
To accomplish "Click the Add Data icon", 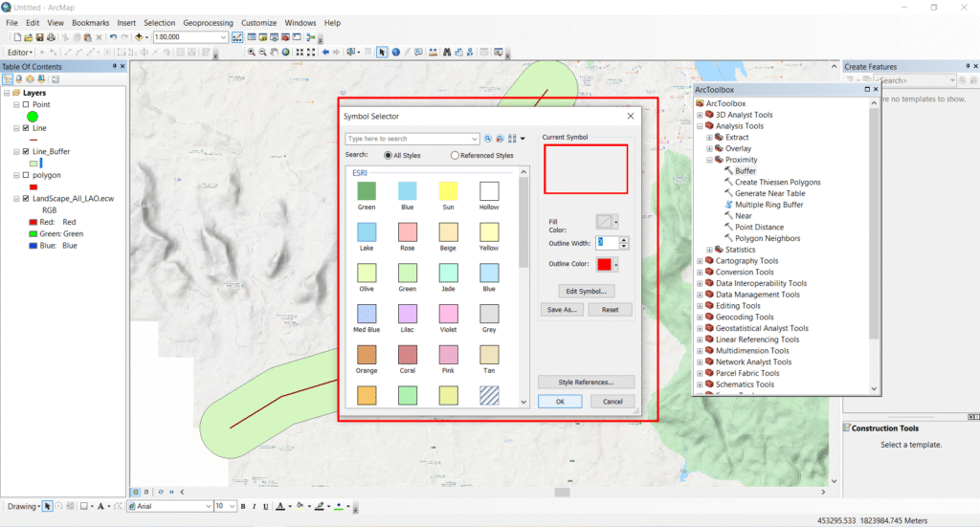I will tap(139, 37).
